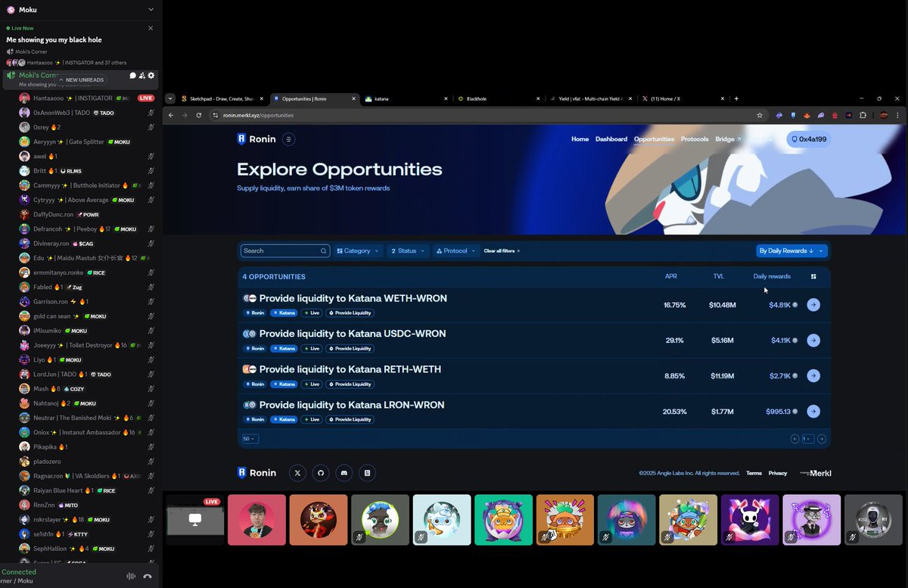The image size is (908, 588).
Task: Open Protocols in the Ronin nav
Action: 695,139
